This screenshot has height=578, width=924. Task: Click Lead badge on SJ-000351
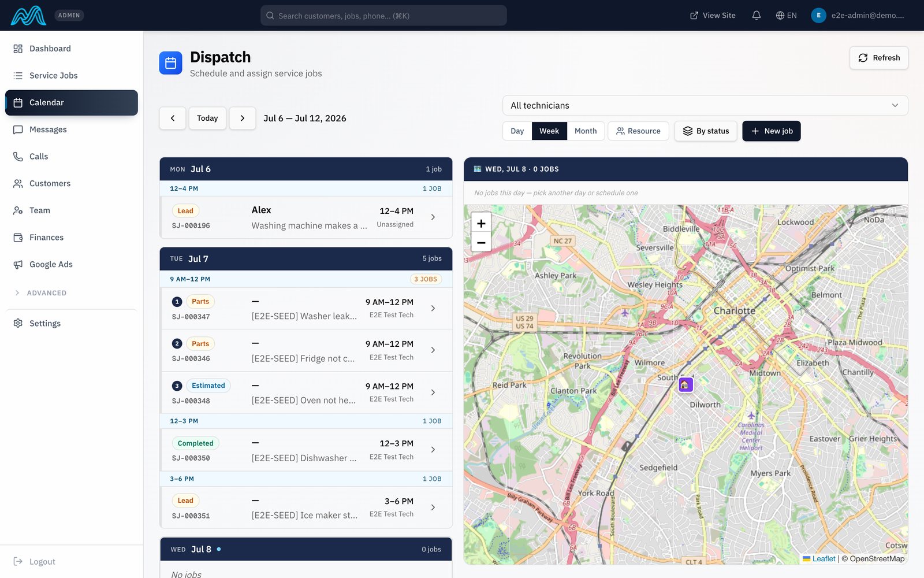[185, 501]
